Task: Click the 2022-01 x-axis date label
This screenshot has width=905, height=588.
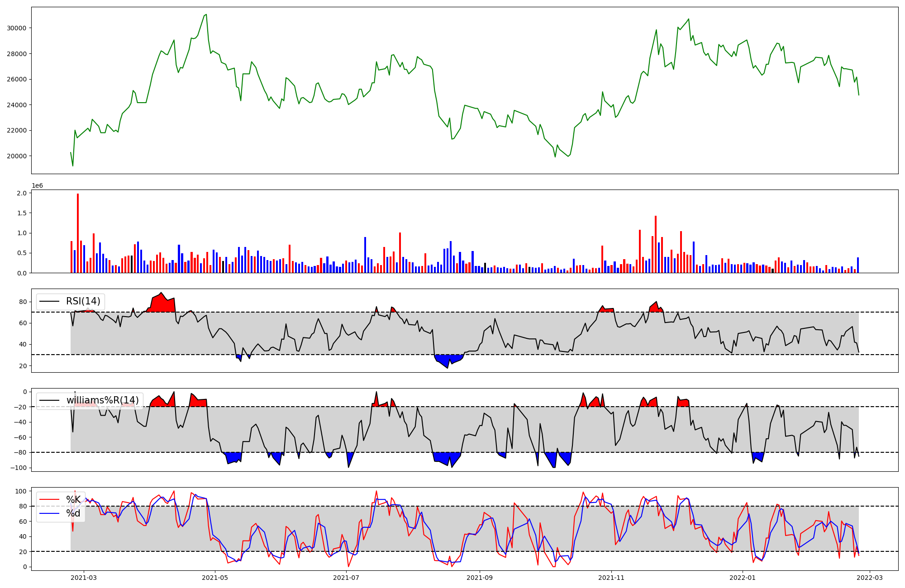Action: pyautogui.click(x=743, y=577)
